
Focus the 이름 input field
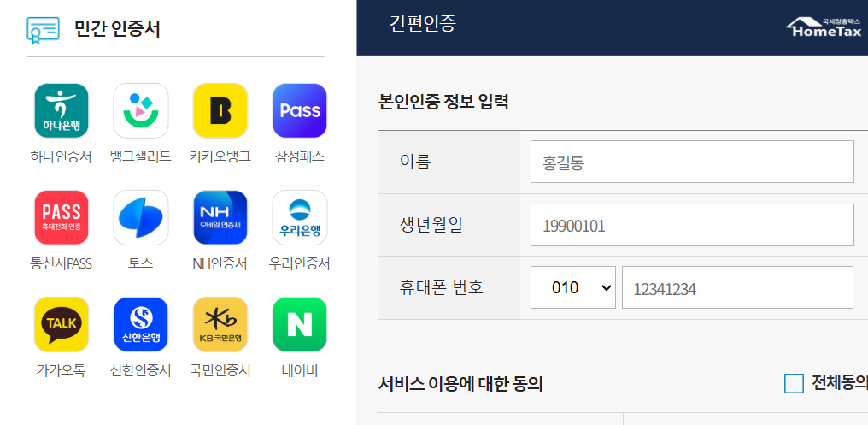click(692, 162)
